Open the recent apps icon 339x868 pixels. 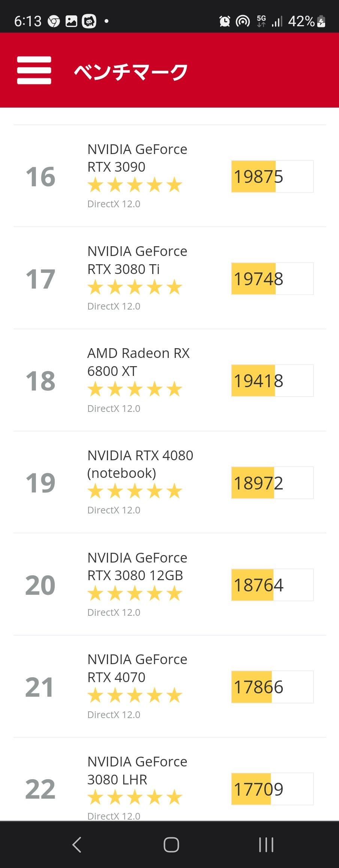266,845
